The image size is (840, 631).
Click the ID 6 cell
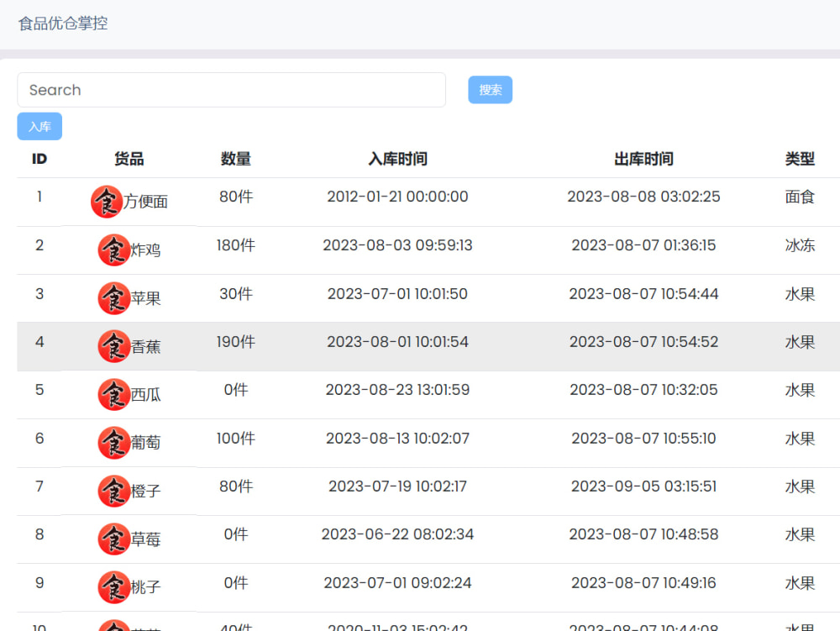(39, 439)
